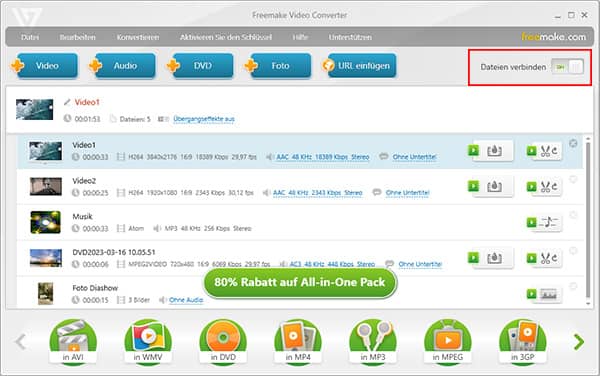This screenshot has height=376, width=600.
Task: Click the scissors edit icon for Video2
Action: point(549,186)
